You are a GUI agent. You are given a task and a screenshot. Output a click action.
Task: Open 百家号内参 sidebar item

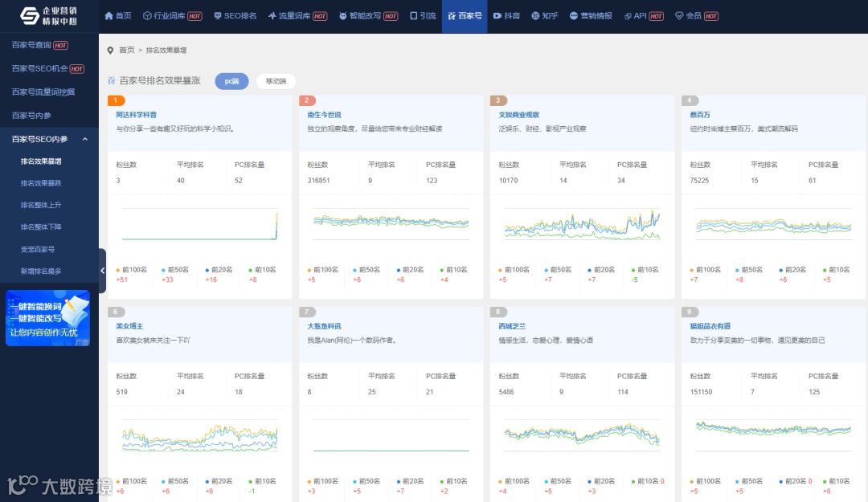pyautogui.click(x=31, y=115)
